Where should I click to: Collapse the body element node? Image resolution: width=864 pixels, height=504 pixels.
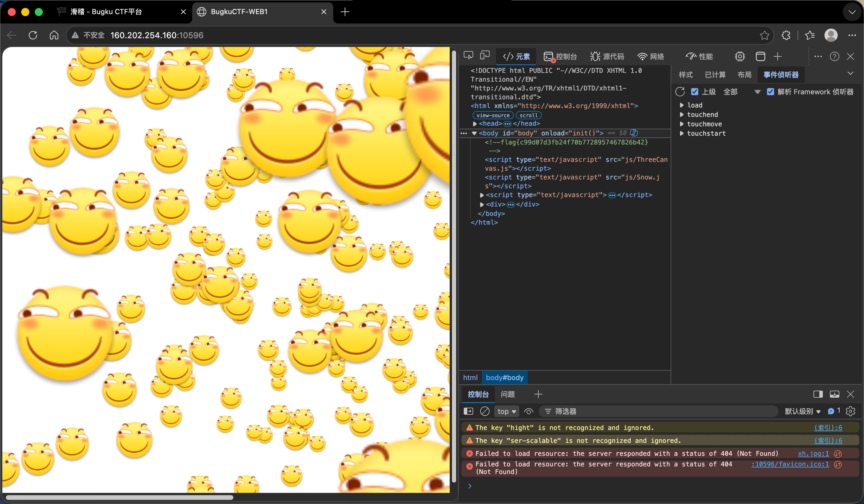pos(475,133)
